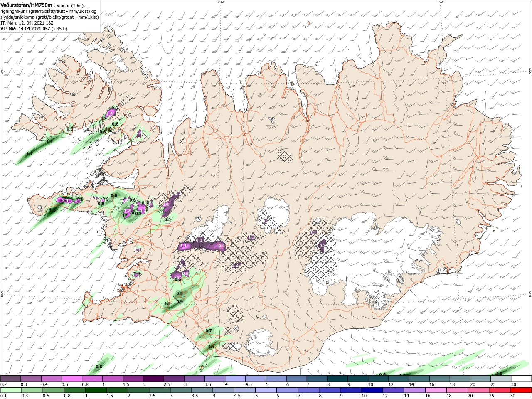Click the 15W longitude label
Screen dimensions: 532x399
(440, 2)
